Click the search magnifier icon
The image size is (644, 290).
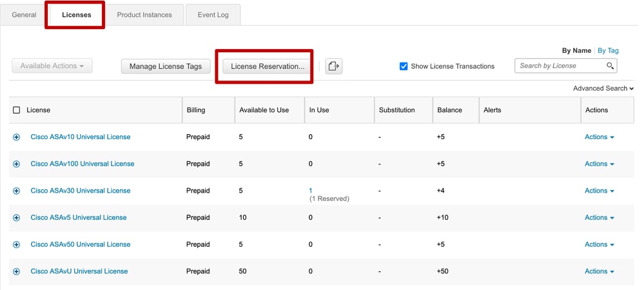point(610,66)
